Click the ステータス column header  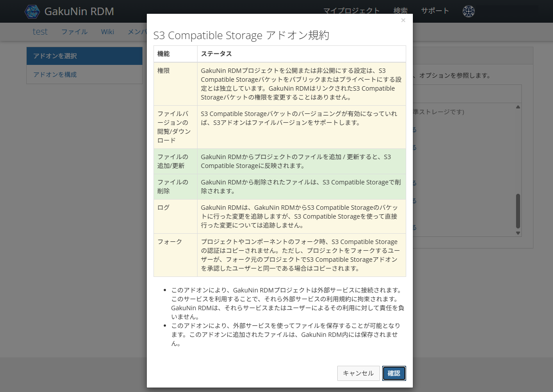216,54
